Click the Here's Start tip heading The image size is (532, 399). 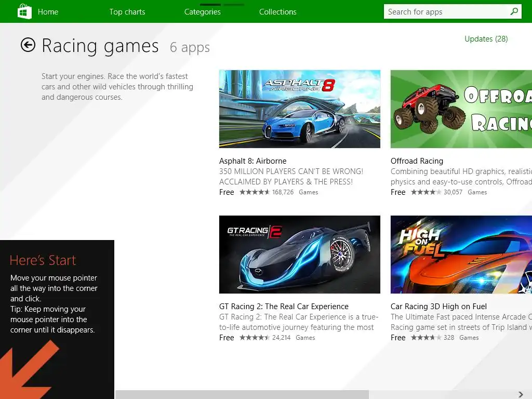tap(43, 260)
